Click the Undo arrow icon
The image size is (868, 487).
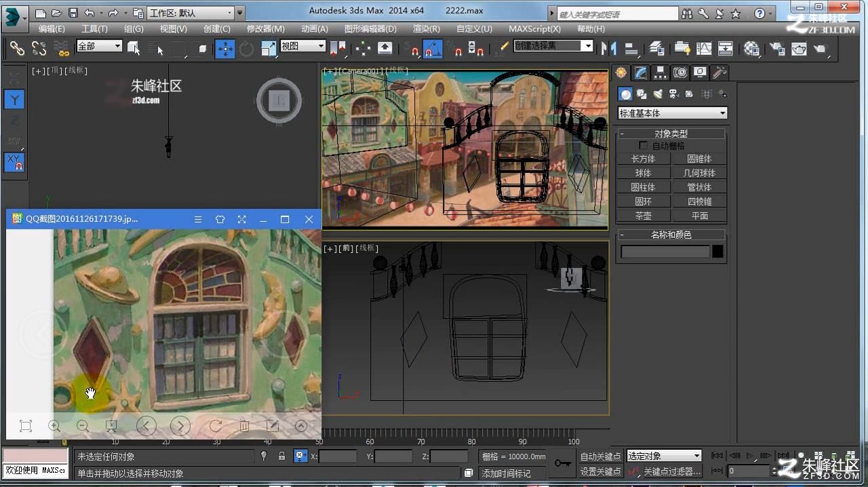pos(89,13)
